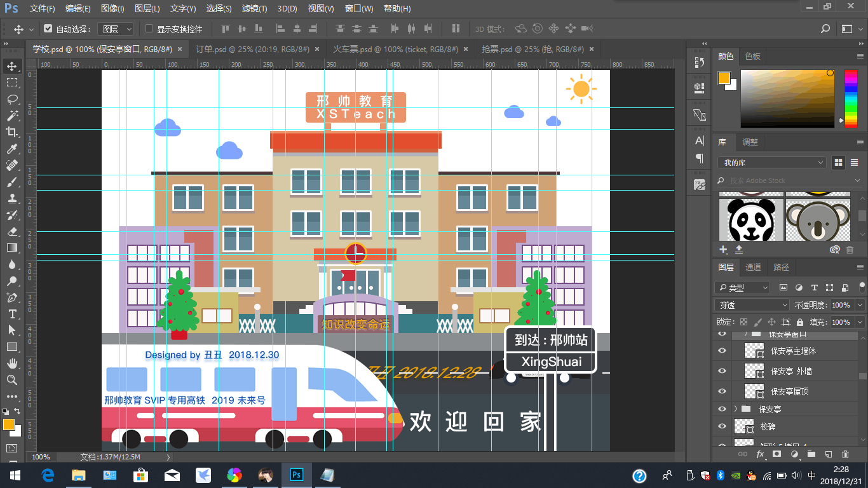Expand the 保安亭 layer group

[736, 409]
